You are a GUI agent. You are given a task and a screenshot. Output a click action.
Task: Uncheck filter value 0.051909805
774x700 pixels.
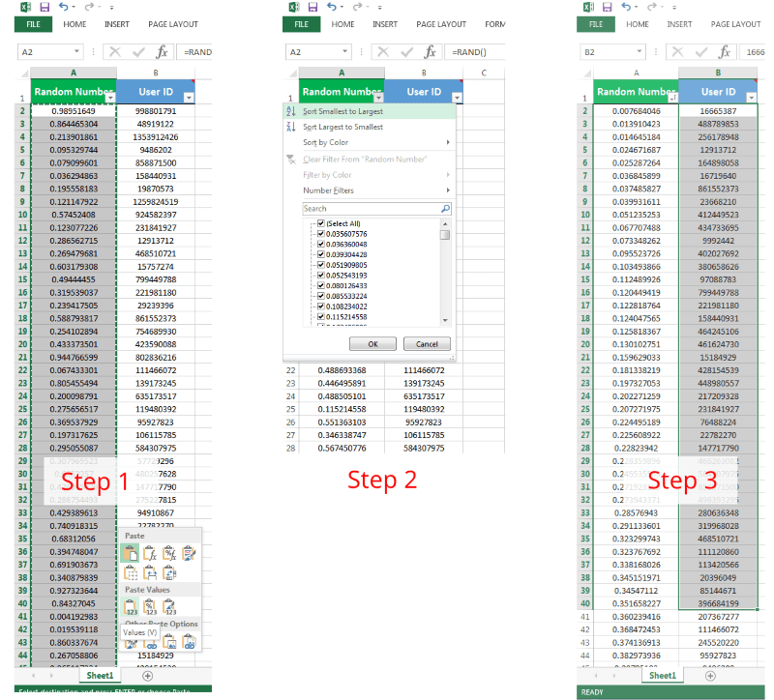[321, 264]
